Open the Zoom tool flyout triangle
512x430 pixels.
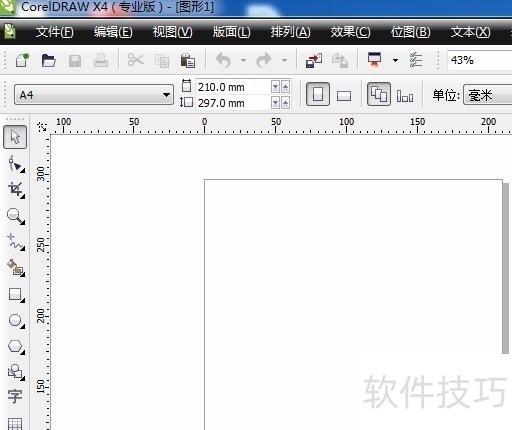click(23, 222)
